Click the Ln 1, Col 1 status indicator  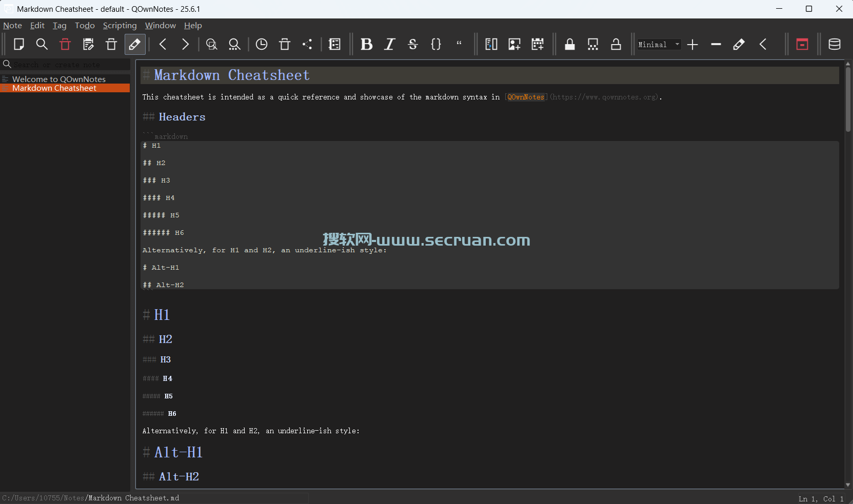pos(821,498)
